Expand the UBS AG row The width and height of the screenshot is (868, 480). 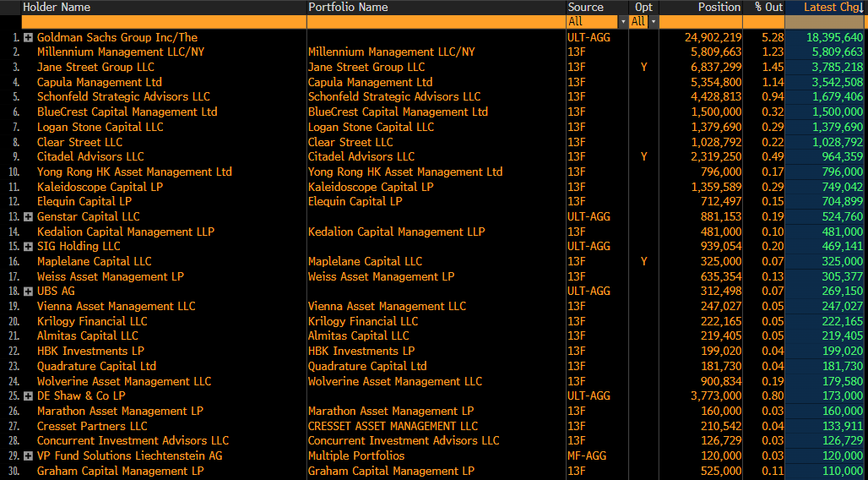point(28,292)
